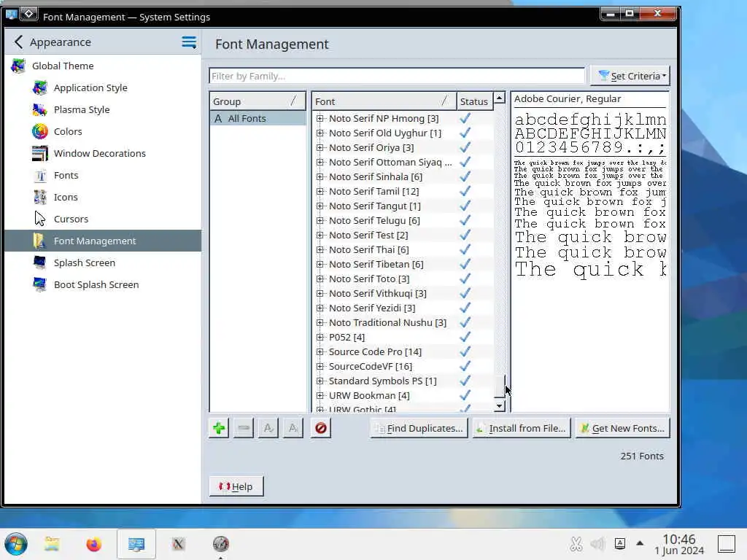Click the remove group minus button
Image resolution: width=747 pixels, height=560 pixels.
pyautogui.click(x=244, y=428)
